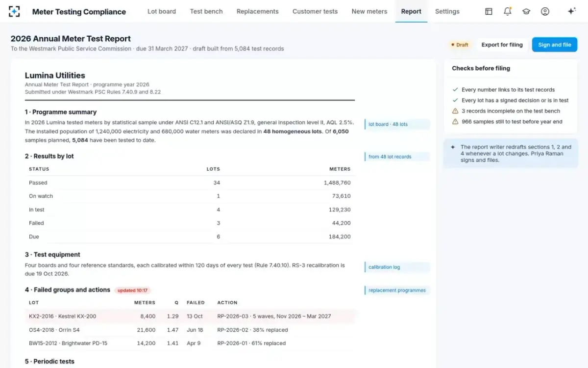Click warning icon for 3 incomplete records
The width and height of the screenshot is (588, 368).
455,111
